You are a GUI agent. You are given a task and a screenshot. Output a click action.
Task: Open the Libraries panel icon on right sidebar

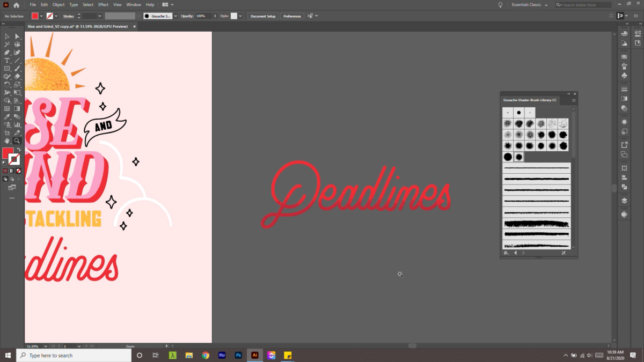[x=625, y=214]
